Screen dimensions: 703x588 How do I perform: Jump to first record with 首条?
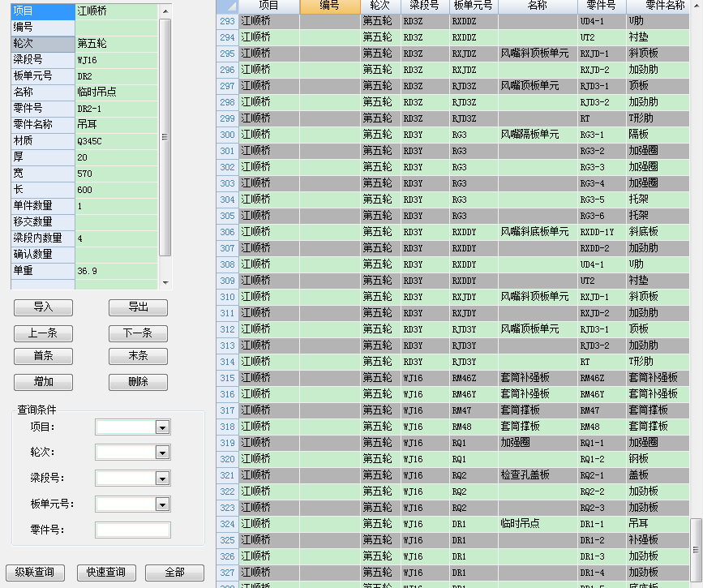click(x=44, y=356)
